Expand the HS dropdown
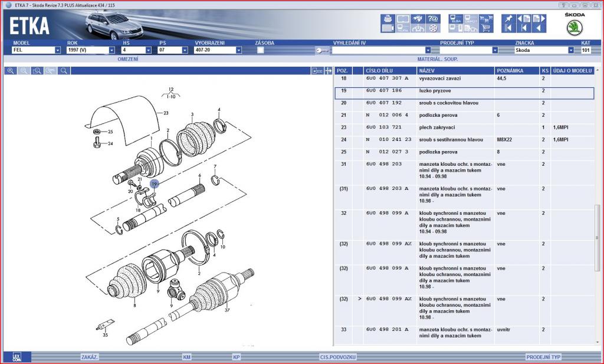604x364 pixels. [148, 50]
